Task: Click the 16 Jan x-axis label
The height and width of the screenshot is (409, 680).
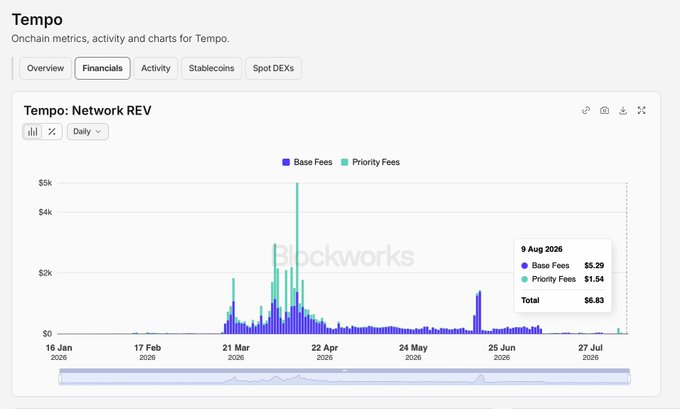Action: (x=59, y=352)
